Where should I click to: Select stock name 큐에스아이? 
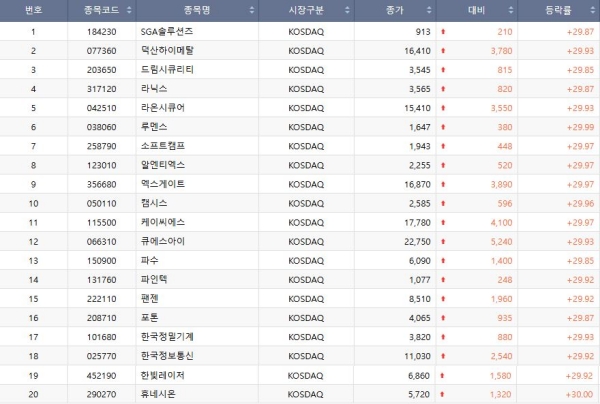click(163, 242)
